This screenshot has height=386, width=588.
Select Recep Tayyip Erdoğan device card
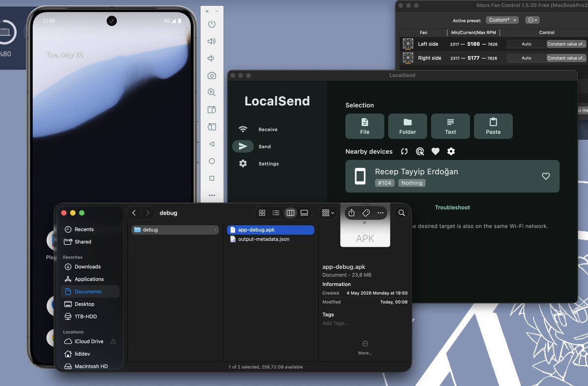pyautogui.click(x=452, y=176)
